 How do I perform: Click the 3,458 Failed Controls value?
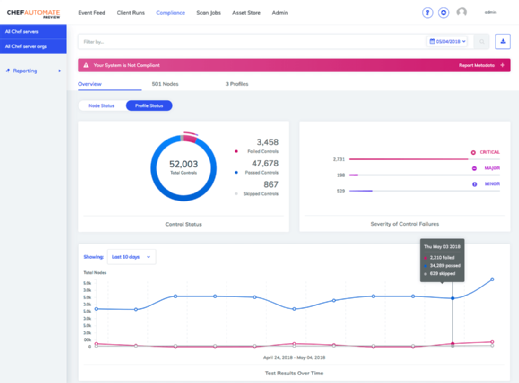(268, 142)
